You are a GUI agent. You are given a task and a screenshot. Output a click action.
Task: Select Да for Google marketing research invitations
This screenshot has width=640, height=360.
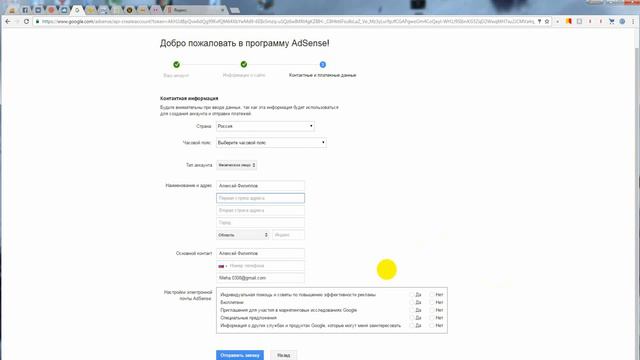coord(412,310)
